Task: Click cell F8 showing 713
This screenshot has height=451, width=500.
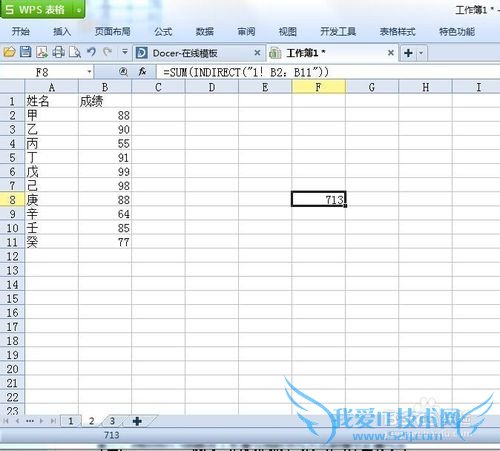Action: point(318,199)
